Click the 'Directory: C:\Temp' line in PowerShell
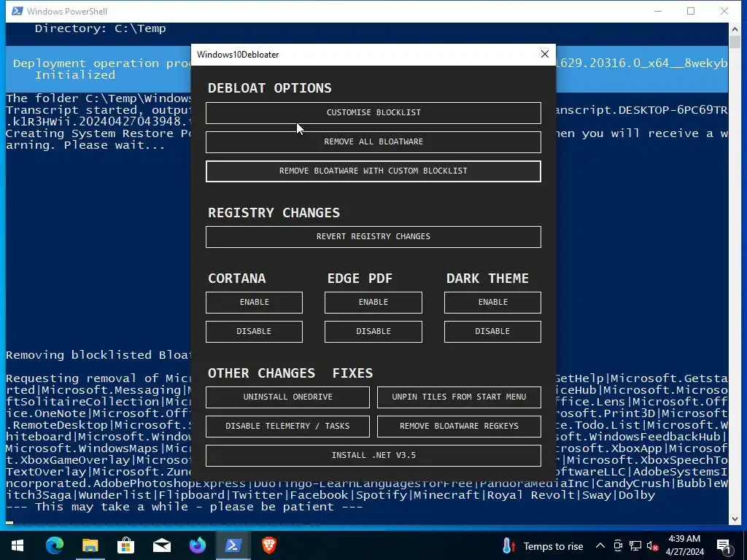 (x=101, y=28)
